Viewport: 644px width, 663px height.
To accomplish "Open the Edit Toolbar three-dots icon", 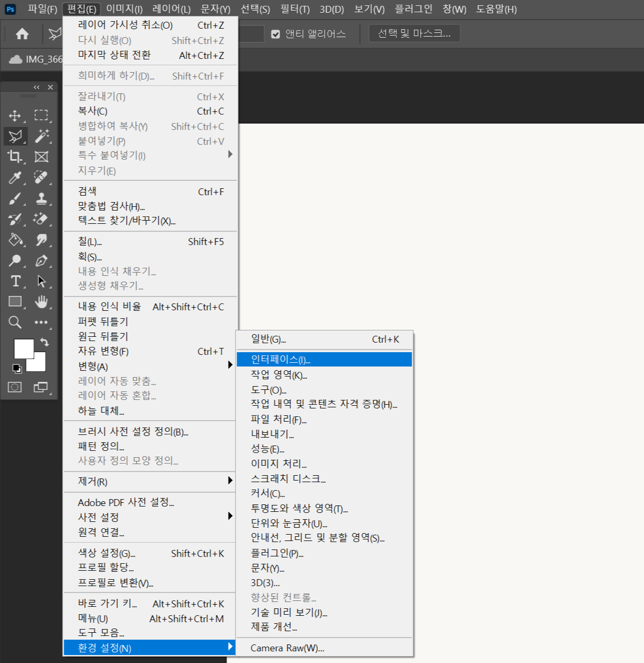I will click(x=41, y=322).
